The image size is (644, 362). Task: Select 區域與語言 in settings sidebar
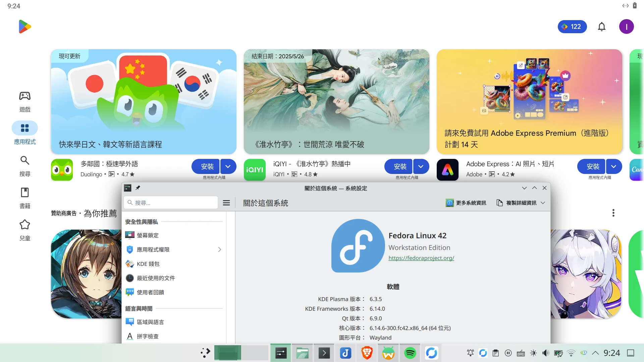click(150, 322)
